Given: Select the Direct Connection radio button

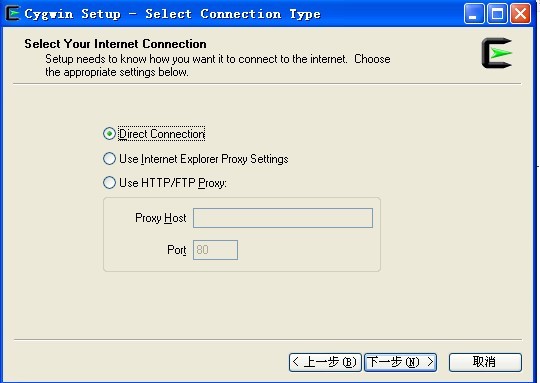Looking at the screenshot, I should 109,134.
